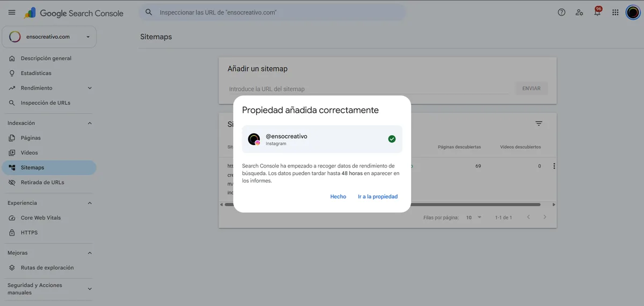Image resolution: width=644 pixels, height=306 pixels.
Task: Open Rutas de exploración in sidebar
Action: (x=48, y=268)
